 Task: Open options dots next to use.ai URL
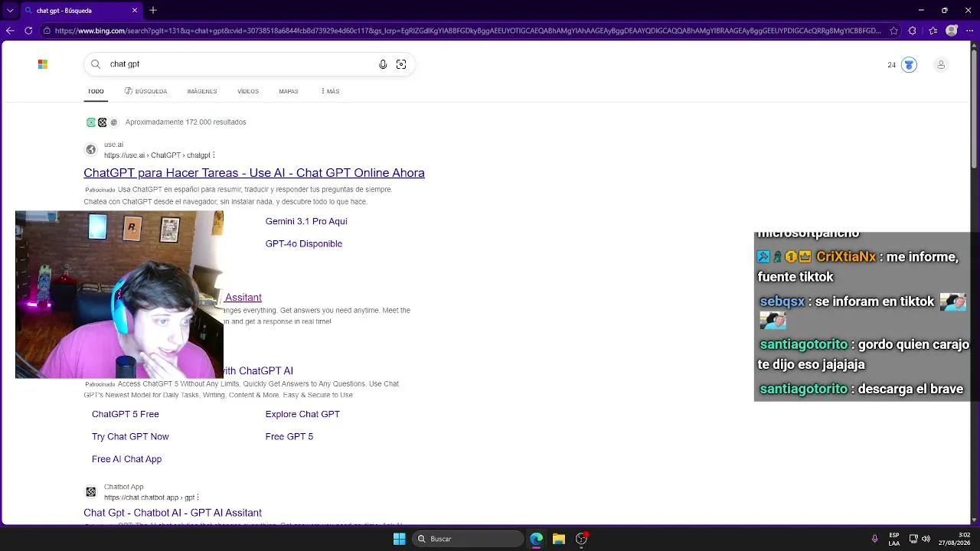pos(214,155)
